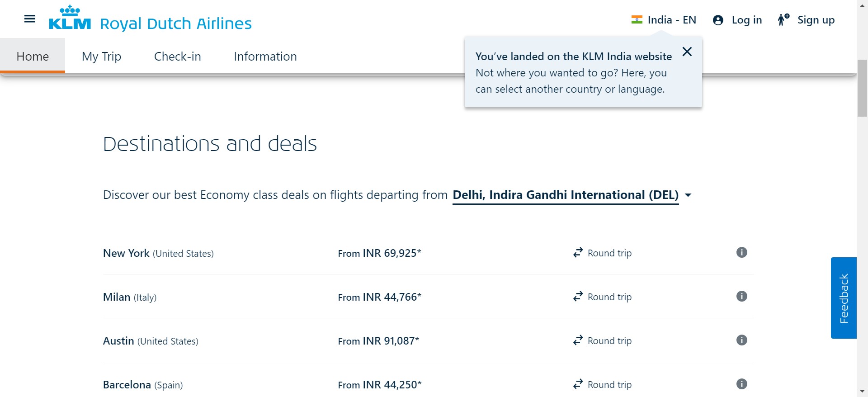The image size is (868, 397).
Task: Show info for New York deal
Action: [741, 252]
